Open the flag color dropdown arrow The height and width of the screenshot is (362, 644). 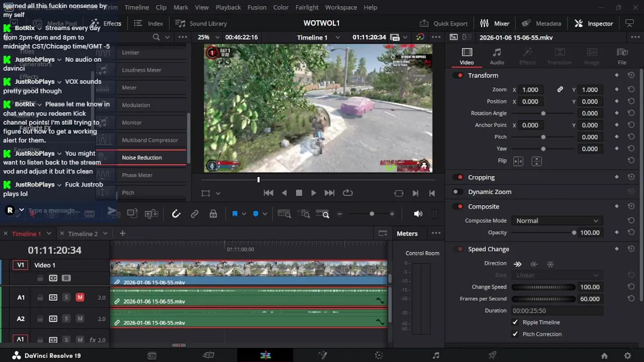[244, 214]
